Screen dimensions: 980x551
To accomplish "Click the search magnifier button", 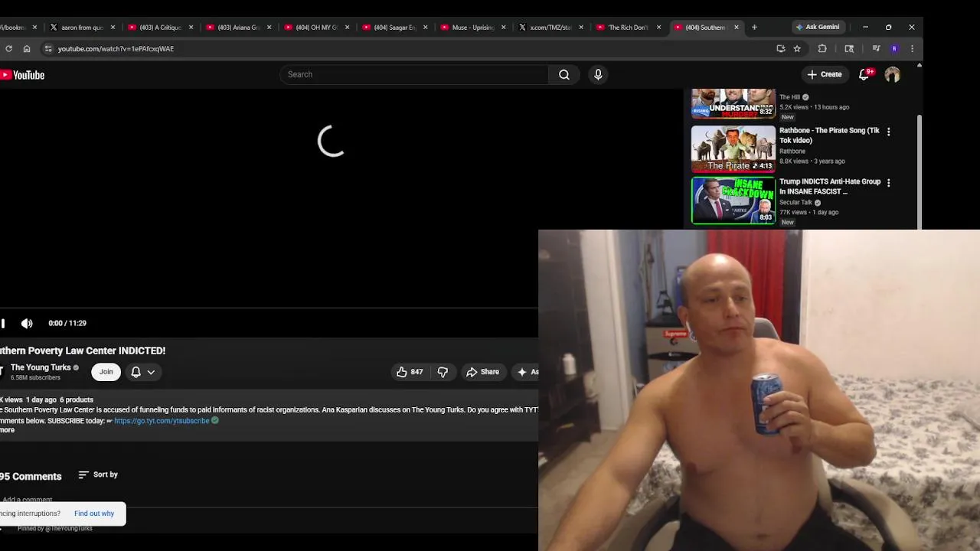I will click(564, 74).
